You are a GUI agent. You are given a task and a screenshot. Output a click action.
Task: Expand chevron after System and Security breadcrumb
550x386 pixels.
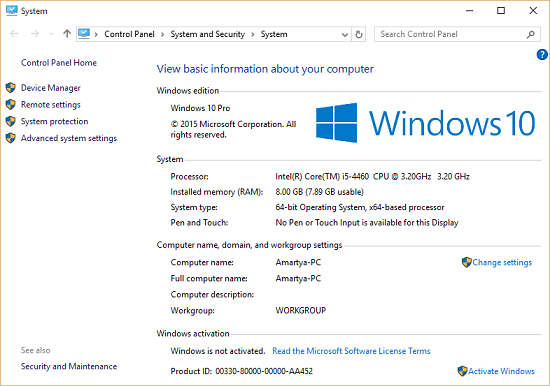click(253, 34)
